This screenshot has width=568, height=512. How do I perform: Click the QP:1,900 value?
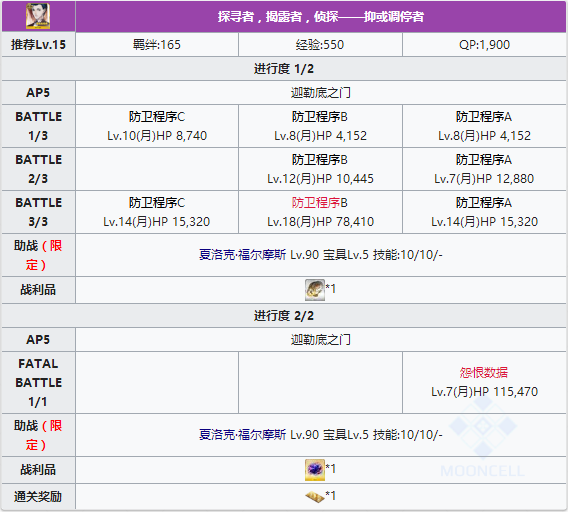[484, 45]
